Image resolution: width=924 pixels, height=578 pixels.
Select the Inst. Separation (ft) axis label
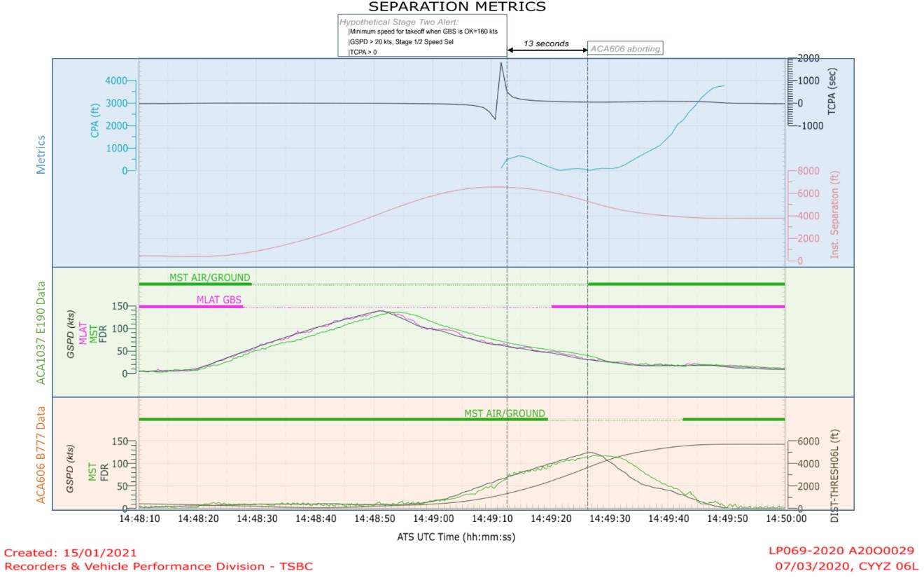pyautogui.click(x=834, y=215)
